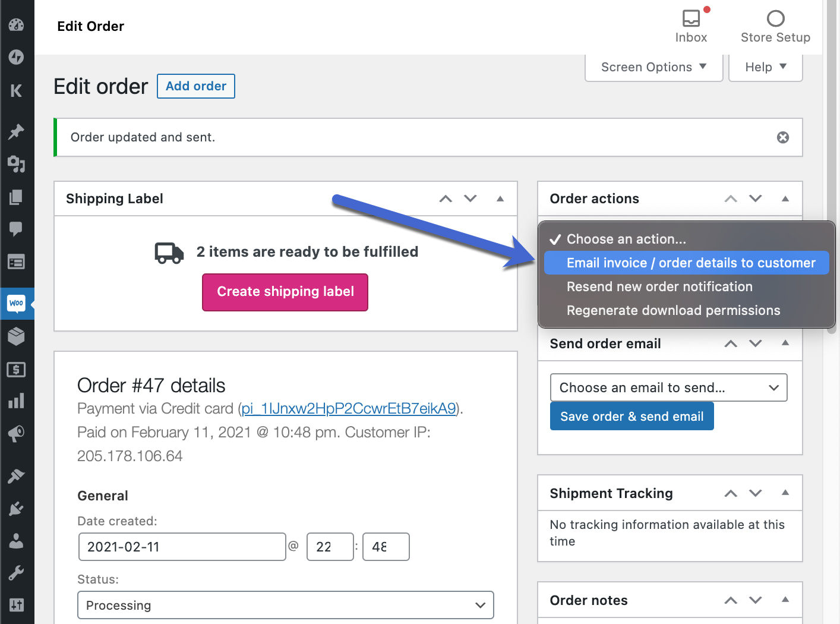Collapse the Shipping Label panel
Image resolution: width=840 pixels, height=624 pixels.
point(500,198)
